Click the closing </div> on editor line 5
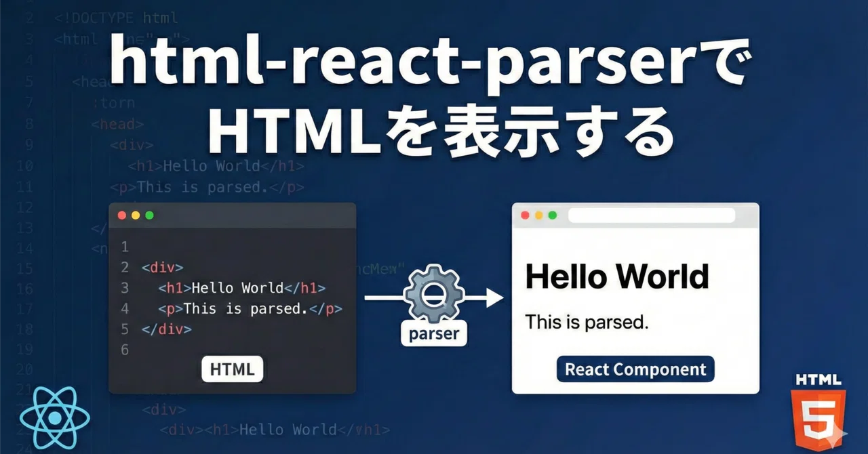 pos(166,330)
